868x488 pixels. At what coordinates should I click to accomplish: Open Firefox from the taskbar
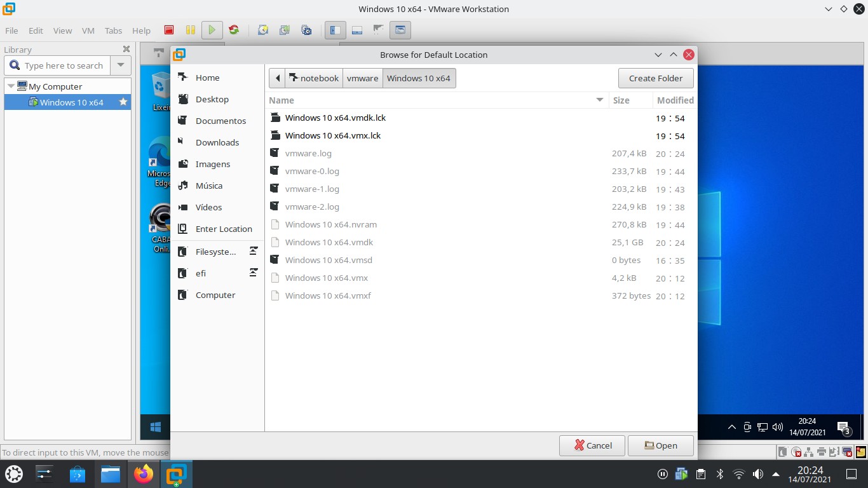144,474
